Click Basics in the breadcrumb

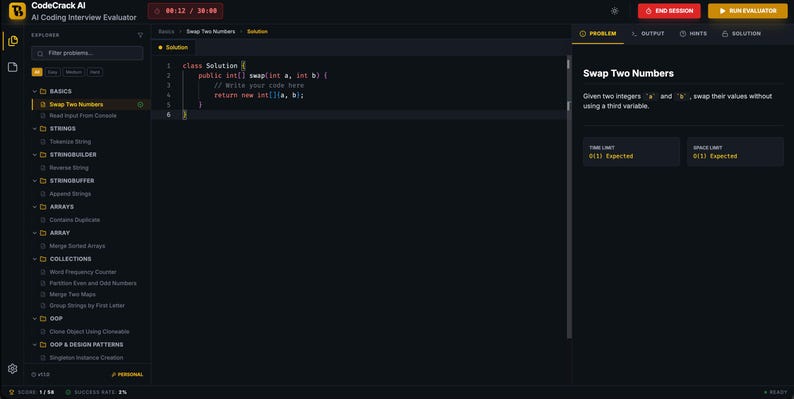[166, 32]
